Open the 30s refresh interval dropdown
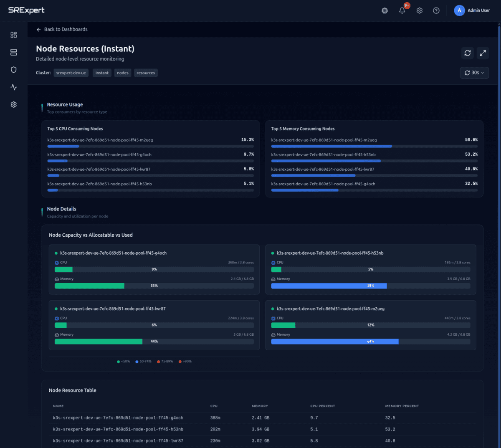501x448 pixels. tap(474, 73)
